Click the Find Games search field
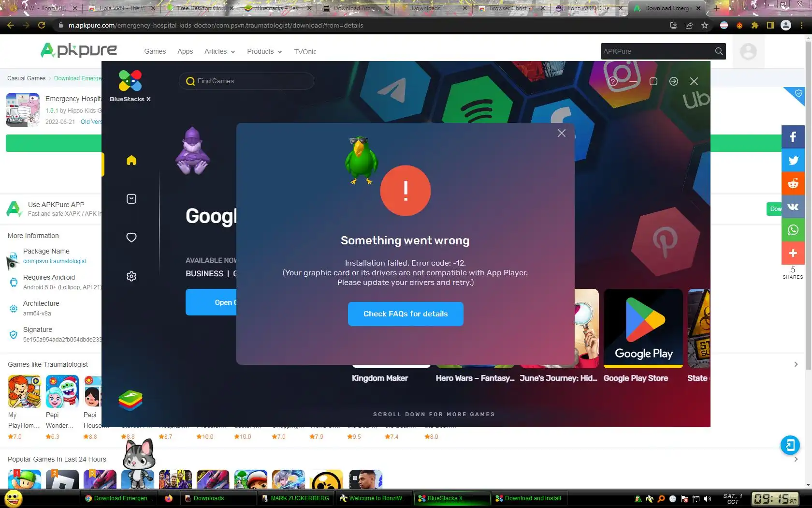Screen dimensions: 812x508 click(246, 81)
